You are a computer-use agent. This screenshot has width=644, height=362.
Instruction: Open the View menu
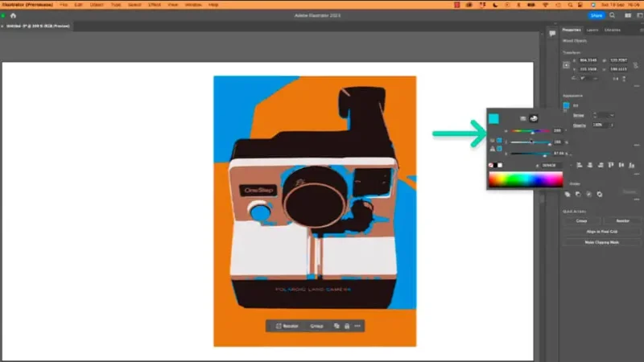(x=173, y=5)
